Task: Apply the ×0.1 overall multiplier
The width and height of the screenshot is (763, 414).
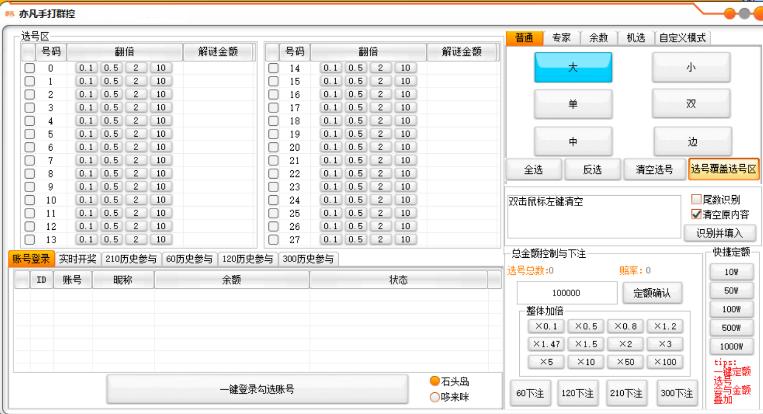Action: tap(546, 326)
